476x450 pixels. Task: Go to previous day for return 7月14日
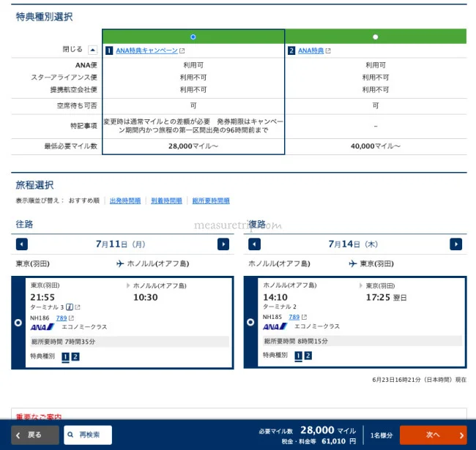254,244
